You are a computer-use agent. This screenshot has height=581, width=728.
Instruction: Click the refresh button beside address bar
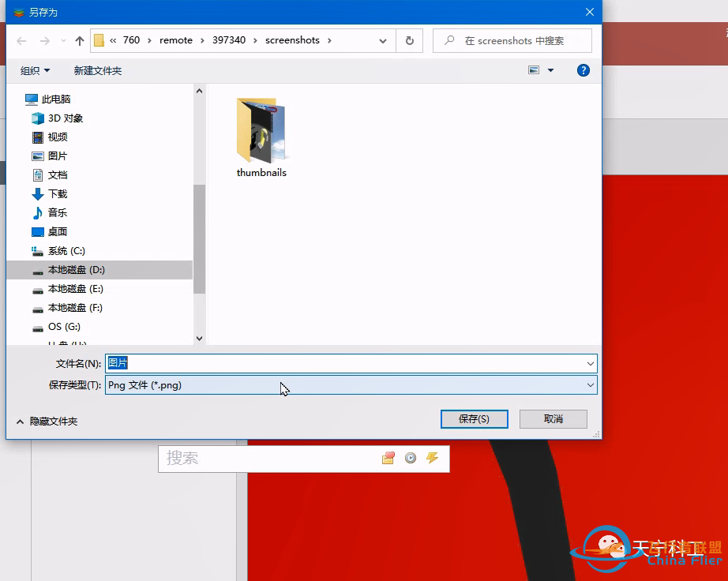409,41
